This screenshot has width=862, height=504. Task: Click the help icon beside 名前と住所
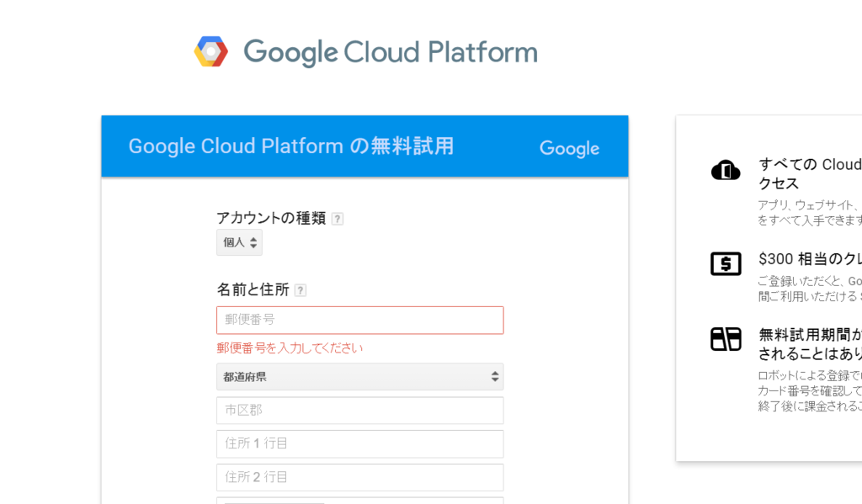click(301, 290)
